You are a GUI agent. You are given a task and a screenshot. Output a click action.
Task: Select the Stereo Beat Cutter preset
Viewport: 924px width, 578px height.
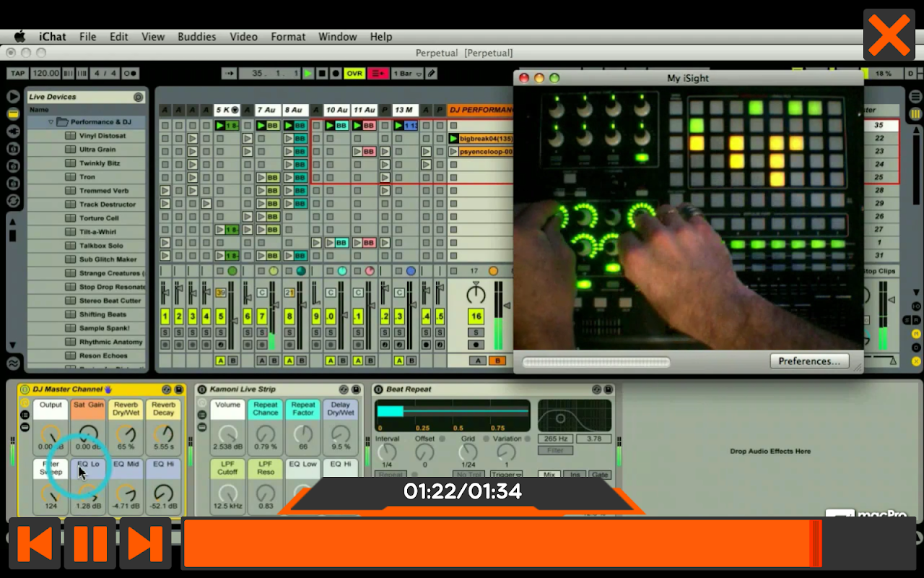pyautogui.click(x=110, y=301)
